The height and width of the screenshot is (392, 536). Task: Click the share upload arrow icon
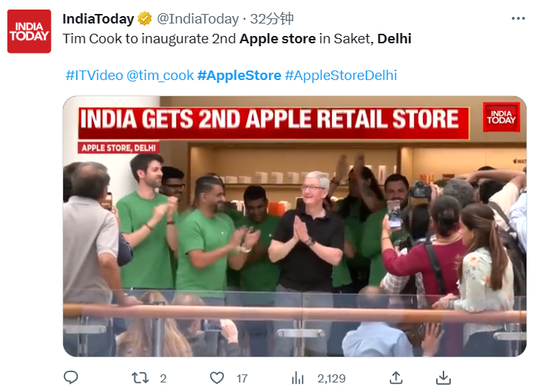[396, 377]
